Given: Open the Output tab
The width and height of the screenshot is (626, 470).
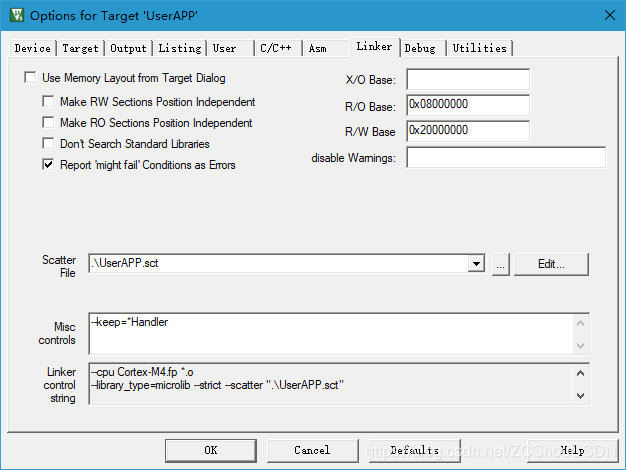Looking at the screenshot, I should click(129, 48).
